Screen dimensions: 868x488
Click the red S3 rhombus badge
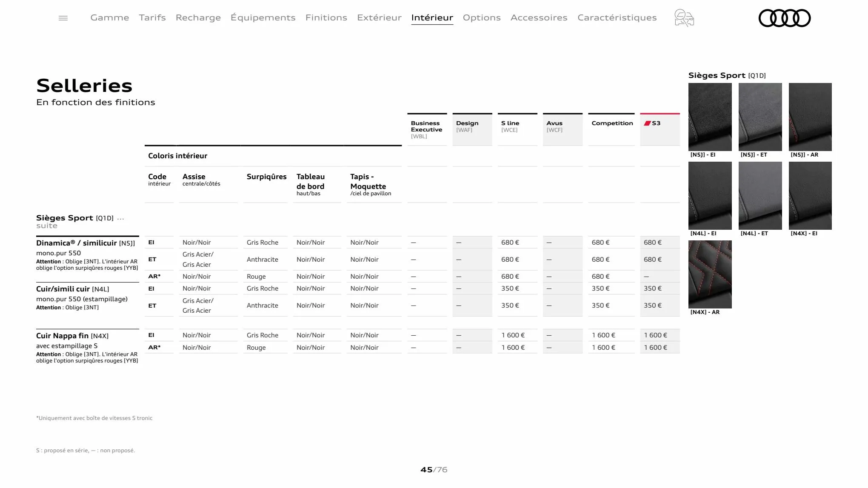tap(647, 123)
